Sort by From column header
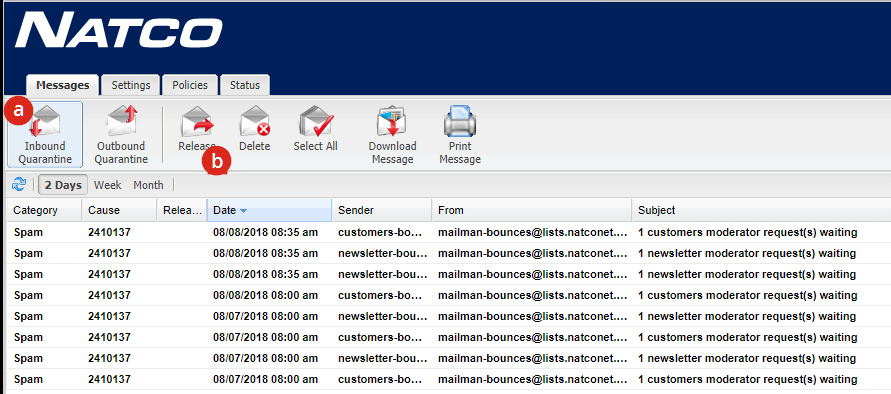The width and height of the screenshot is (891, 394). tap(531, 210)
